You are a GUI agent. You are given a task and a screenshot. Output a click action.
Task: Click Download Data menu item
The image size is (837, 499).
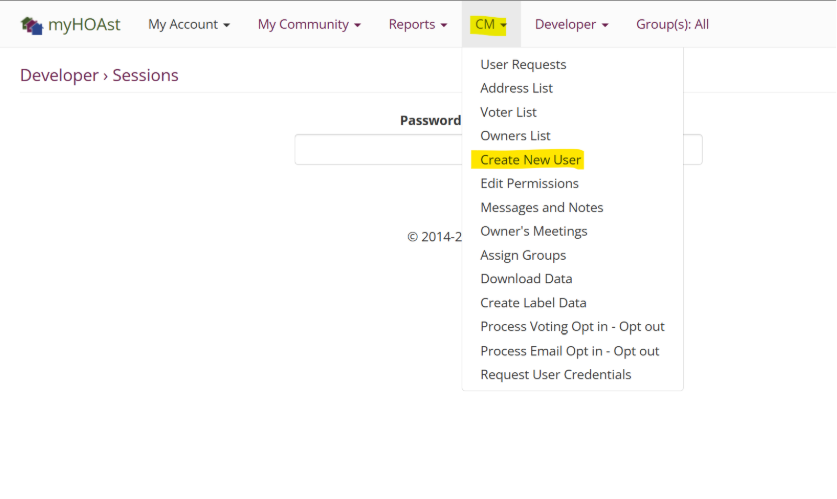[526, 279]
